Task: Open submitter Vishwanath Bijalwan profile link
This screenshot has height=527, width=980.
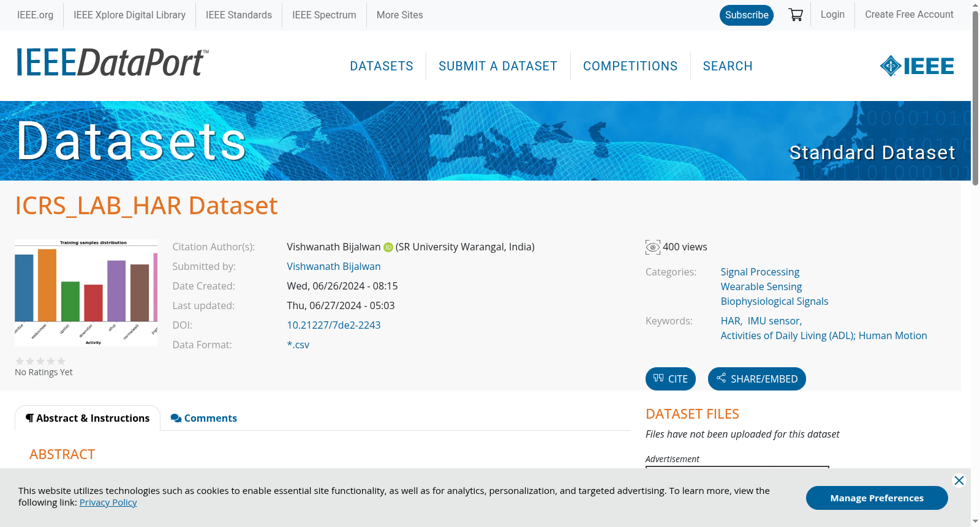Action: pos(334,267)
